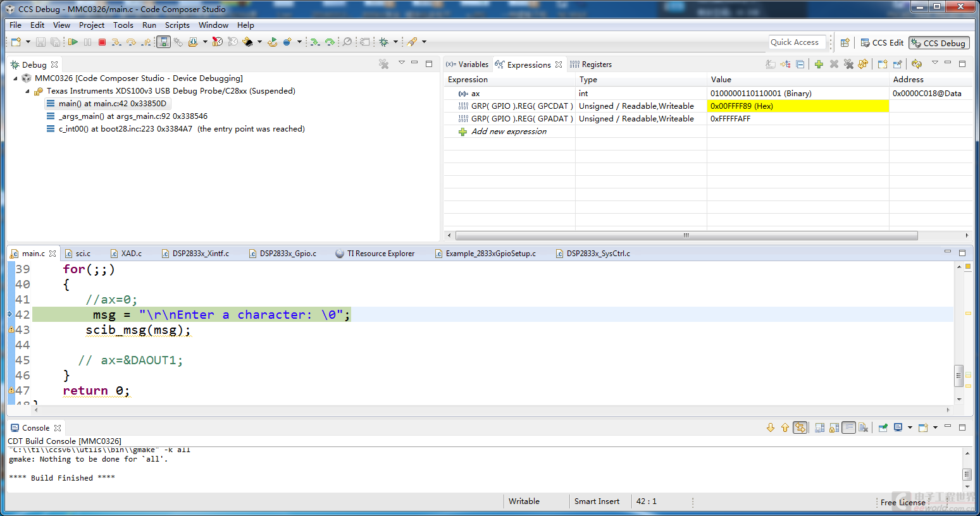Open the Load program dropdown arrow

(x=205, y=42)
